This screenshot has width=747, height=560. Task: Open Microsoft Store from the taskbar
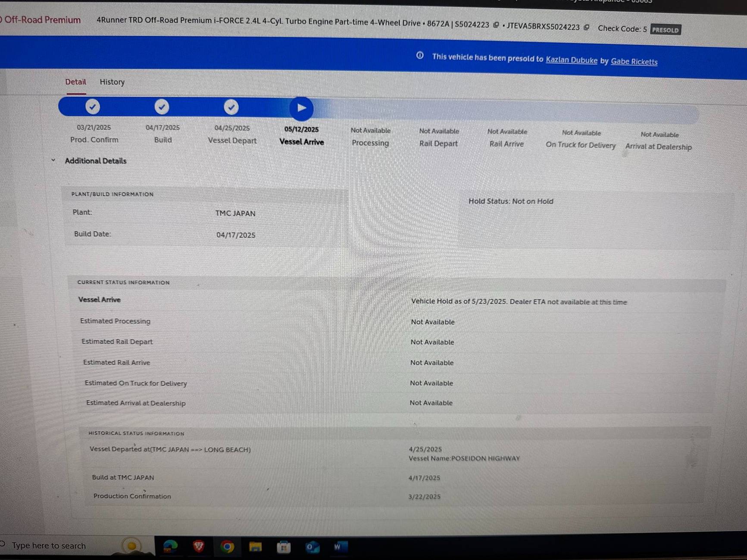(x=284, y=547)
